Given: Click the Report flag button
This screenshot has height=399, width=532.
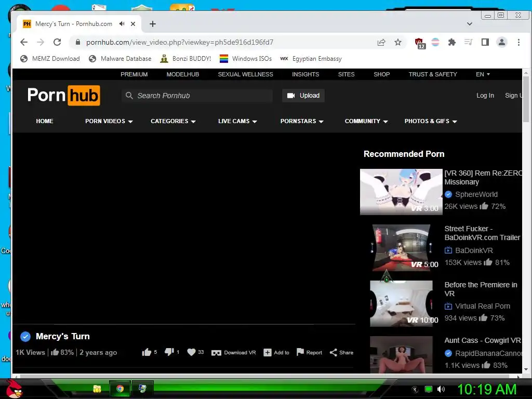Looking at the screenshot, I should (309, 353).
